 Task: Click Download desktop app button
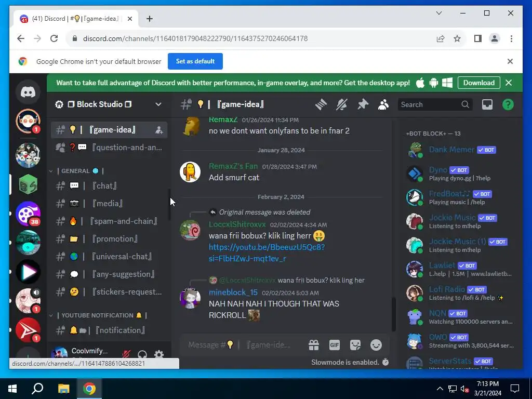[x=478, y=83]
